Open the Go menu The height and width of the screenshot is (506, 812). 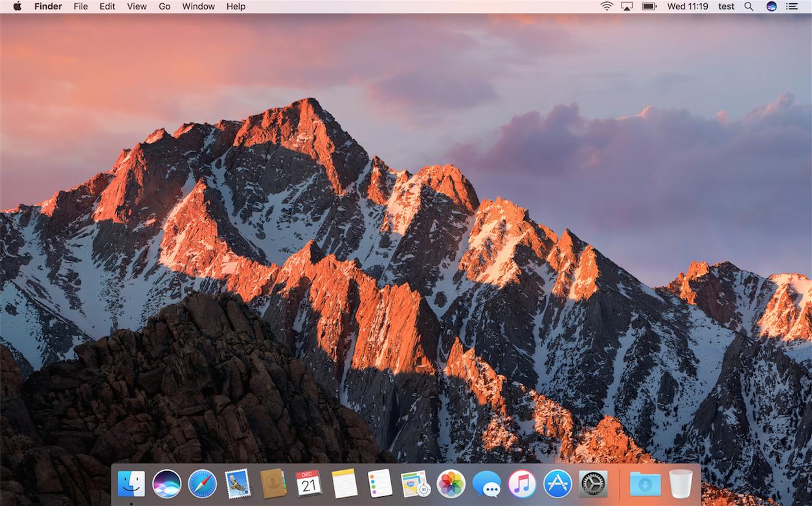click(x=164, y=6)
